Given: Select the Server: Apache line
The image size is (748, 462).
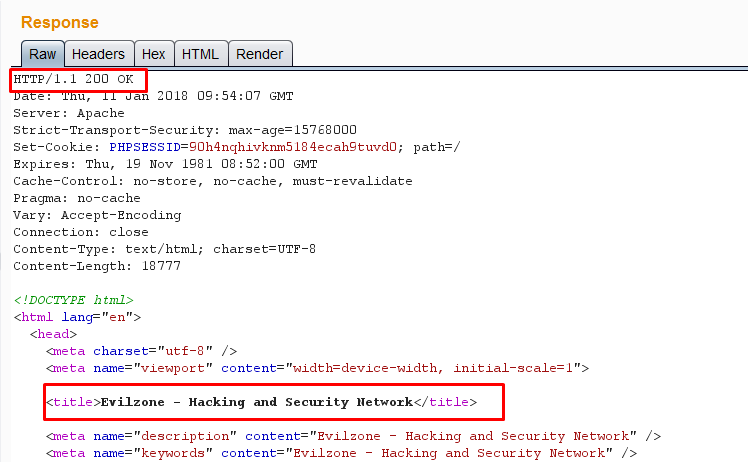Looking at the screenshot, I should [69, 113].
